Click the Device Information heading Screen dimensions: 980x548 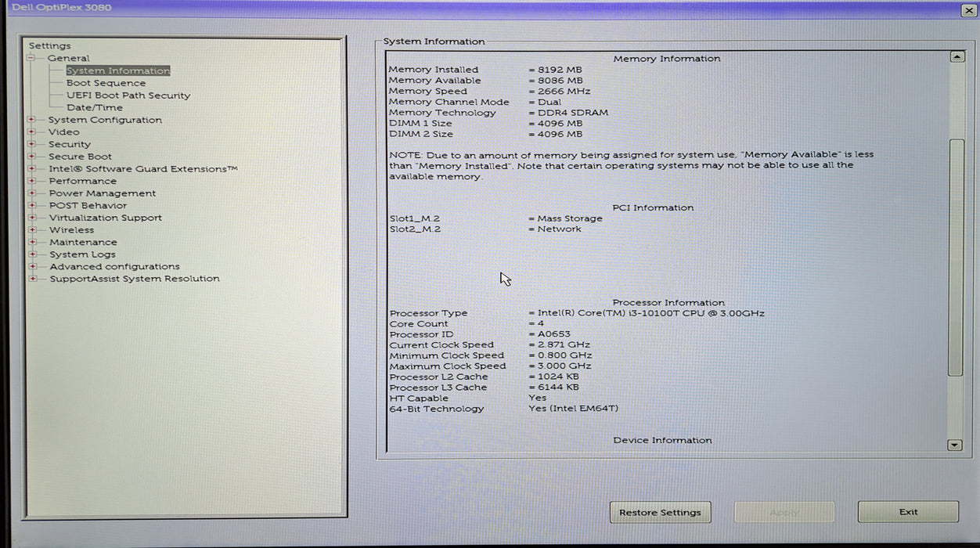click(x=662, y=441)
